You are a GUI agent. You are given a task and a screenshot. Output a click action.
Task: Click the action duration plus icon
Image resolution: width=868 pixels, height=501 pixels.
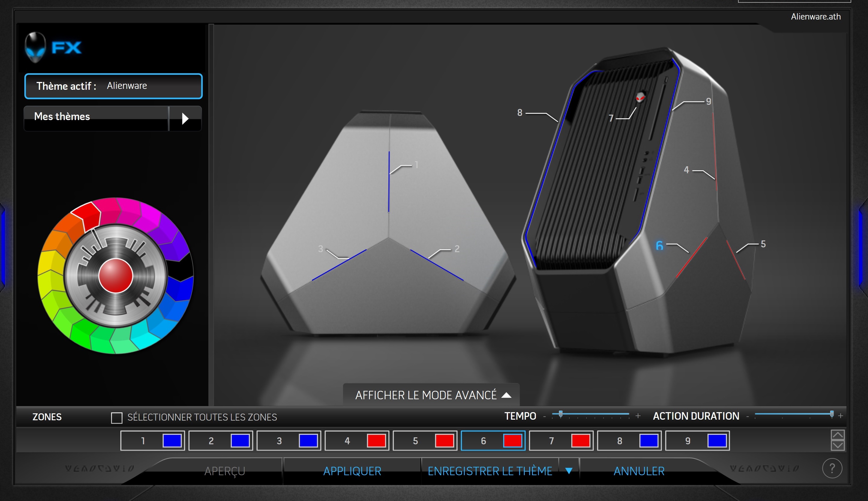point(840,416)
